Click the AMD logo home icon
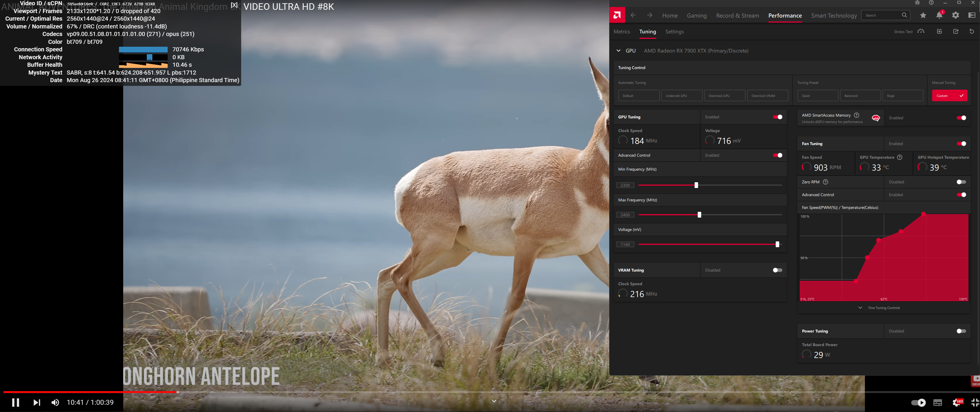980x412 pixels. (x=617, y=15)
